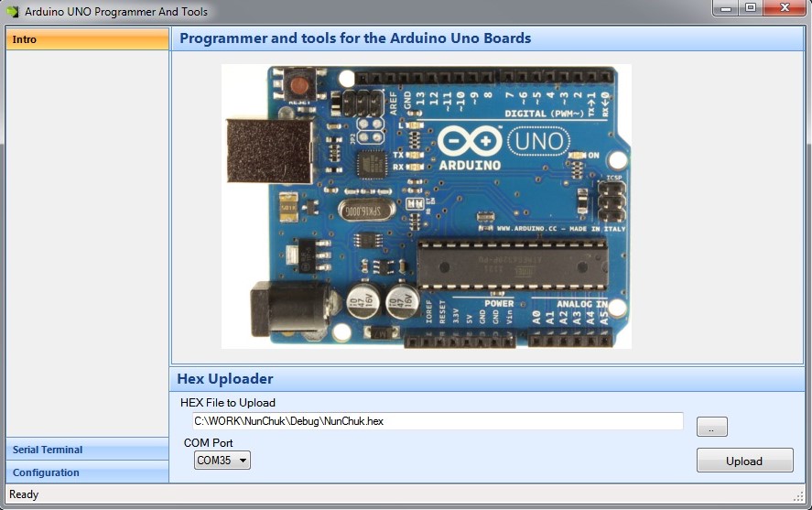Select the Intro sidebar tab

pos(87,39)
